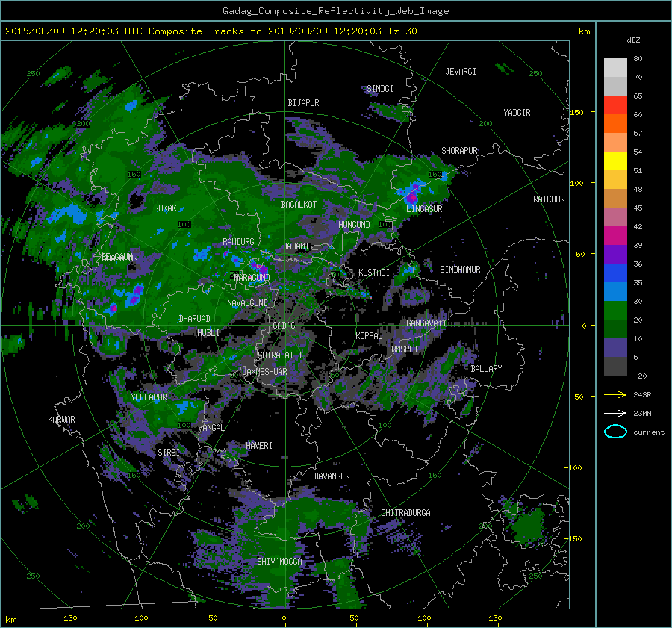Click the DHARWAD city label
Image resolution: width=672 pixels, height=628 pixels.
click(194, 319)
